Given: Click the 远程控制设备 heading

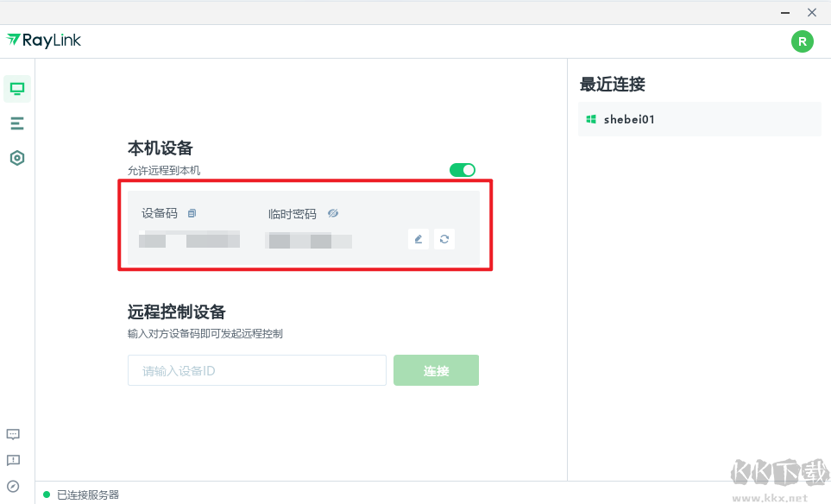Looking at the screenshot, I should pos(177,312).
